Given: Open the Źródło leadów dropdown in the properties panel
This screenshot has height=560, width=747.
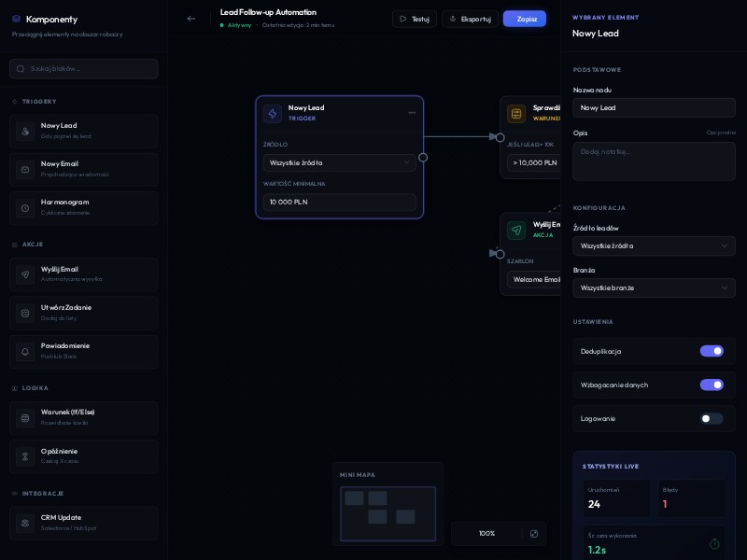Looking at the screenshot, I should tap(654, 245).
